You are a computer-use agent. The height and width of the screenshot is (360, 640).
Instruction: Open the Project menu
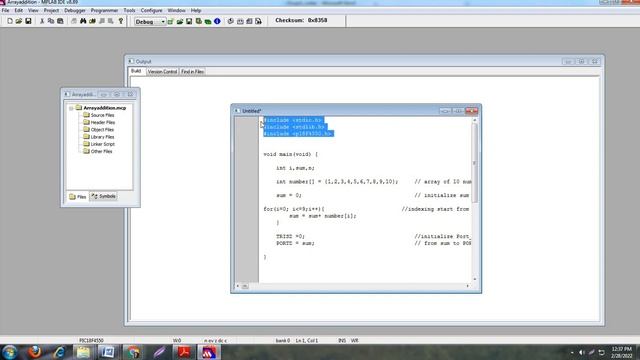point(51,10)
